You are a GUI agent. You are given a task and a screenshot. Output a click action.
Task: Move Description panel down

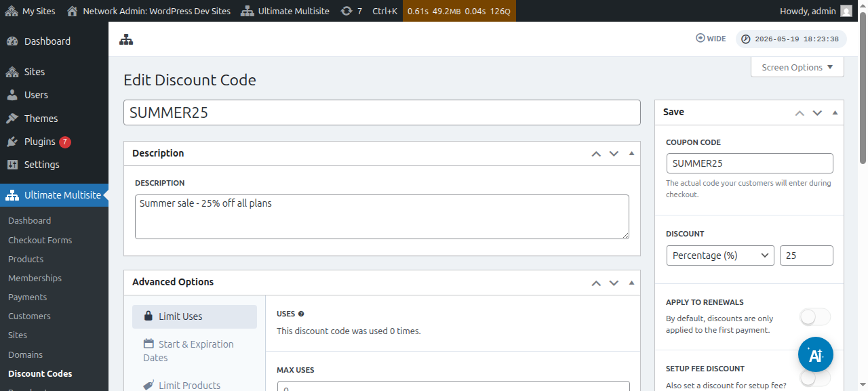(614, 154)
